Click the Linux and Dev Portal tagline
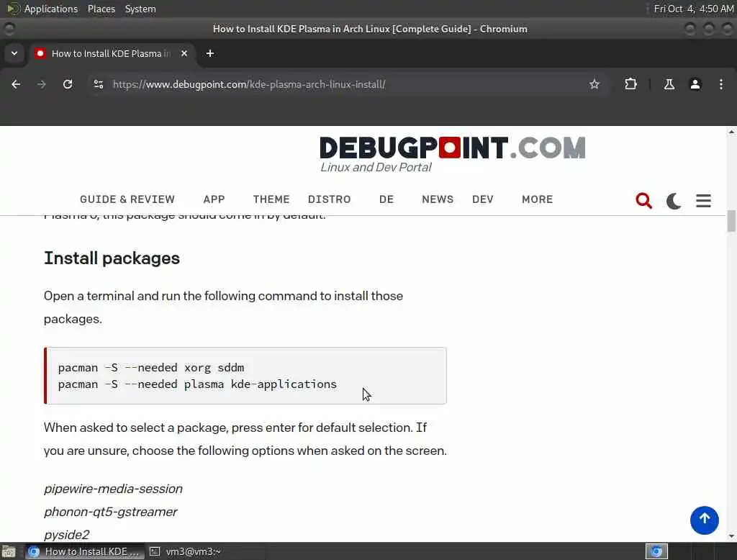This screenshot has height=560, width=737. 376,168
